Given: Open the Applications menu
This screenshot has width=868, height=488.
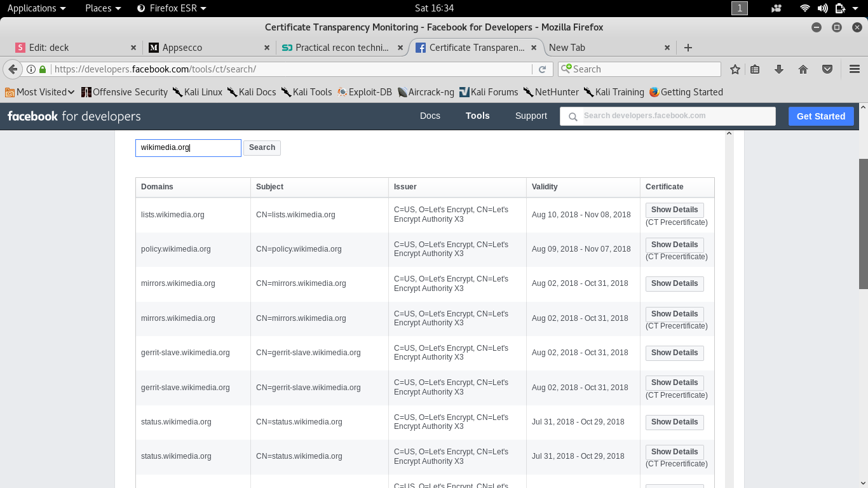Looking at the screenshot, I should click(36, 8).
